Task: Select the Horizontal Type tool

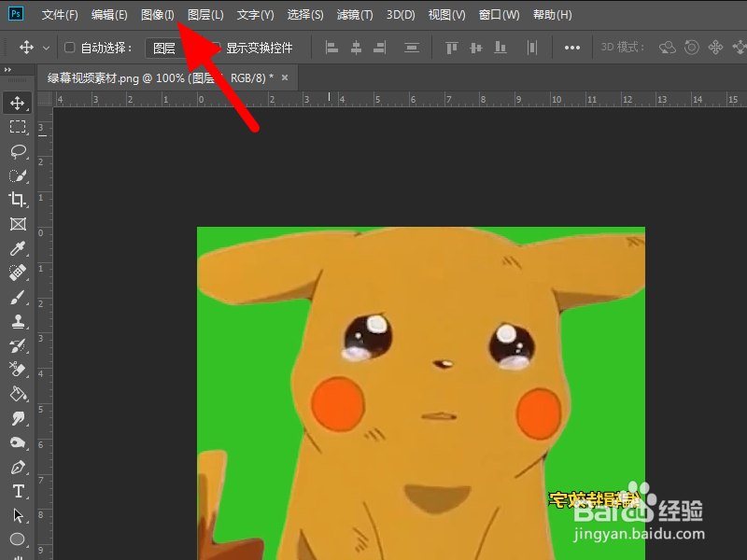Action: pyautogui.click(x=18, y=491)
